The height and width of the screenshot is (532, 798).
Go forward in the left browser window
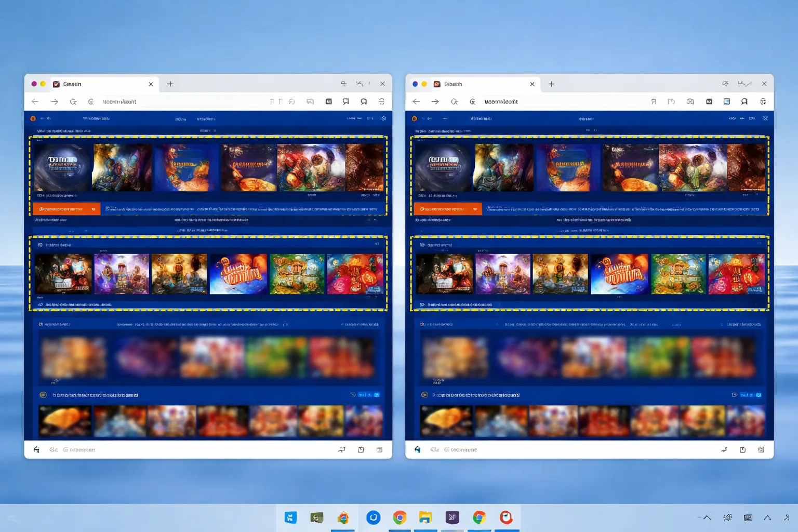(54, 102)
